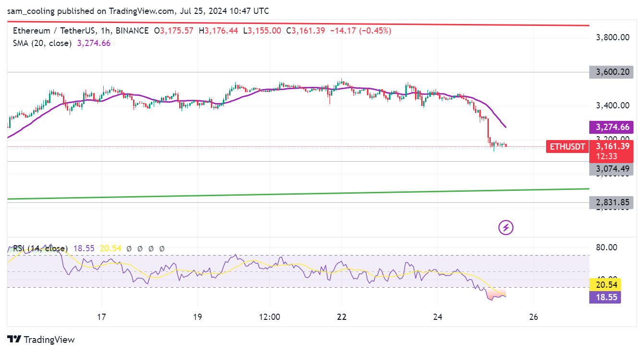This screenshot has width=644, height=352.
Task: Click date label 22 on time axis
Action: (x=342, y=317)
